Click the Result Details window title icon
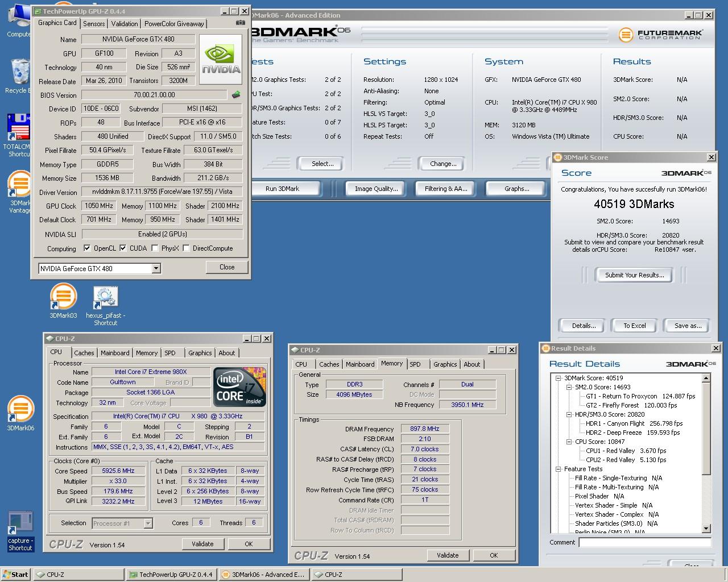The image size is (728, 582). (545, 348)
